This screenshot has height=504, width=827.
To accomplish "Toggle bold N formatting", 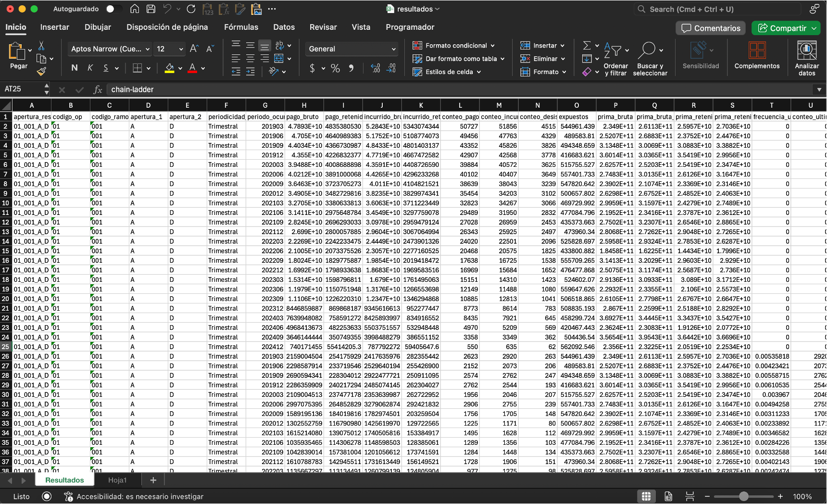I will point(75,68).
